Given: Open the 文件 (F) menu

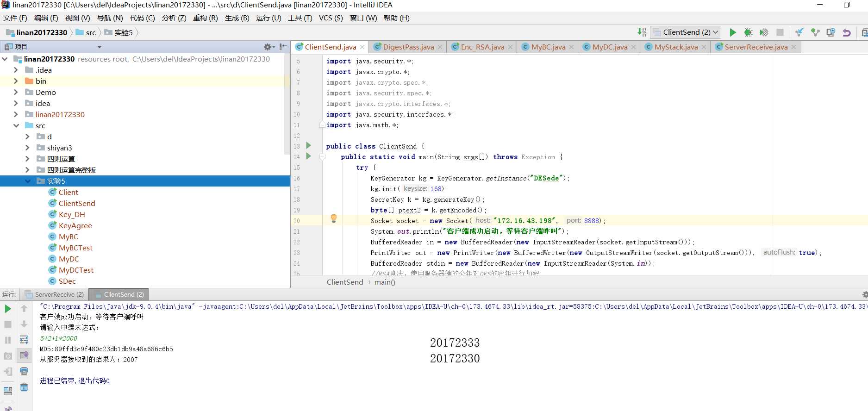Looking at the screenshot, I should [x=15, y=18].
